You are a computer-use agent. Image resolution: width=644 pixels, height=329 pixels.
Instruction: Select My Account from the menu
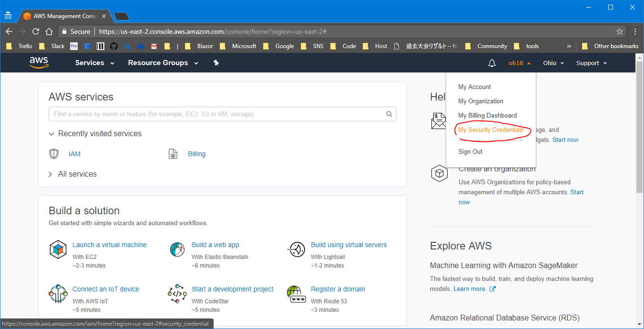pyautogui.click(x=474, y=87)
